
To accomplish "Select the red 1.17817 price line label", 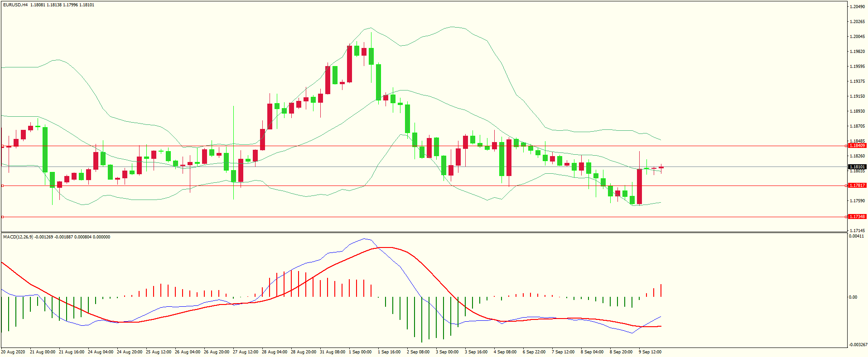I will pyautogui.click(x=857, y=186).
